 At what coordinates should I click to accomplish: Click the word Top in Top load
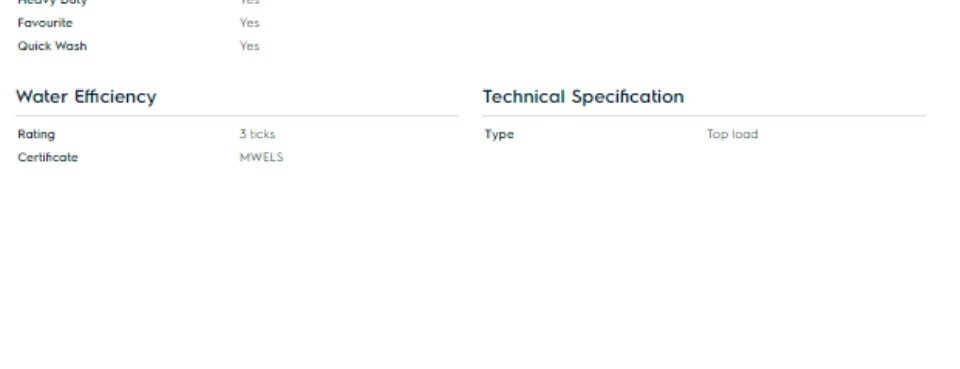[717, 135]
